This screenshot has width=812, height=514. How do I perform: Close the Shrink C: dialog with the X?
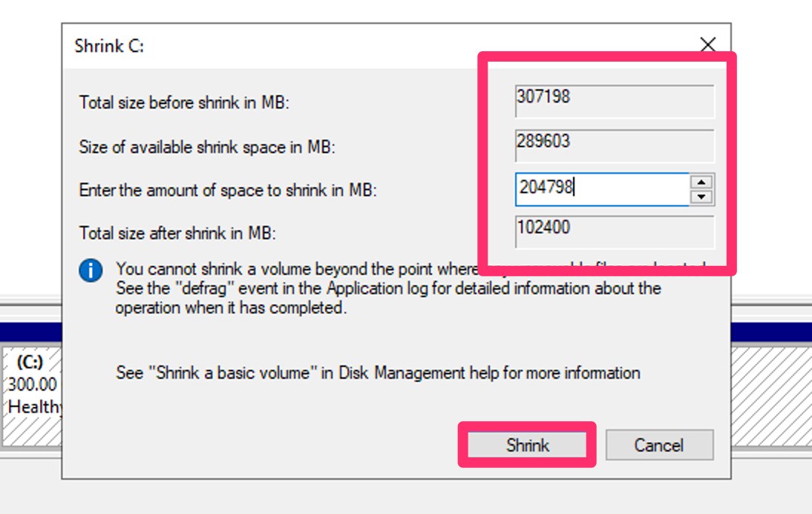707,45
